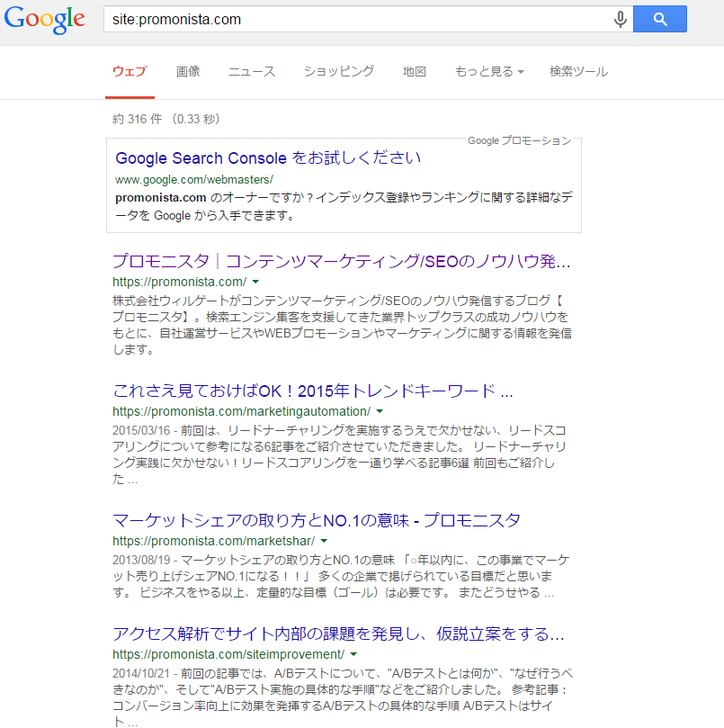724x728 pixels.
Task: Open the マーケットシェアの取り方 result
Action: [x=317, y=521]
